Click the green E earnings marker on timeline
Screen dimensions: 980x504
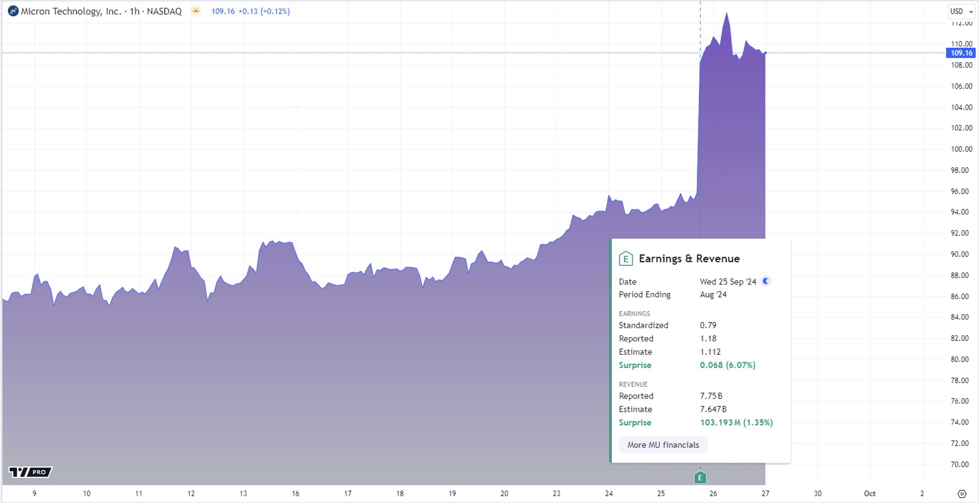(700, 477)
